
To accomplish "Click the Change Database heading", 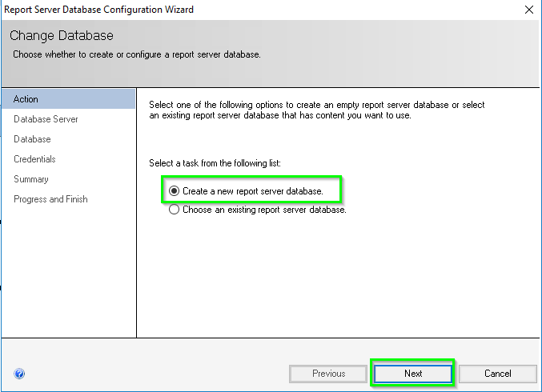I will point(62,35).
